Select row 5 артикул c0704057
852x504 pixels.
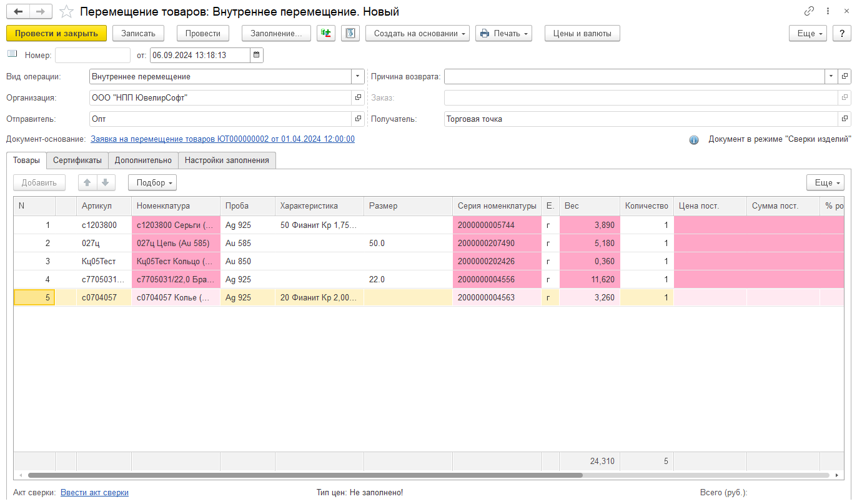(104, 297)
